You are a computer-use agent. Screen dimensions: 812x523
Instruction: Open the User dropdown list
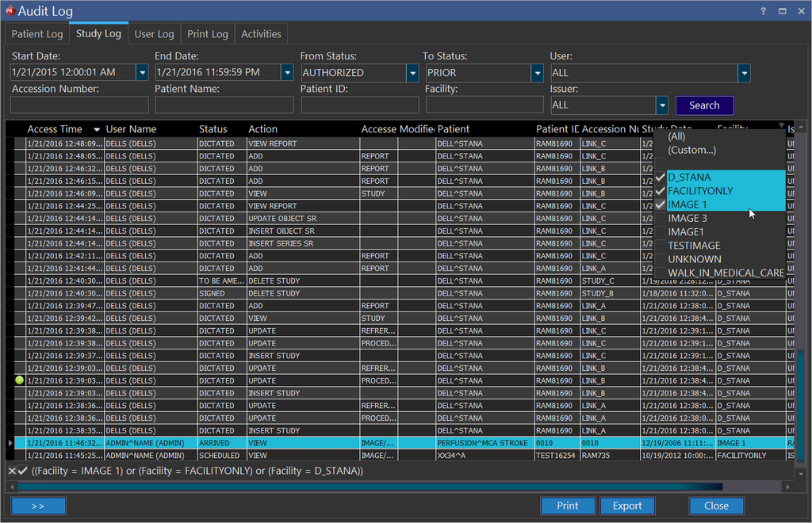click(743, 72)
